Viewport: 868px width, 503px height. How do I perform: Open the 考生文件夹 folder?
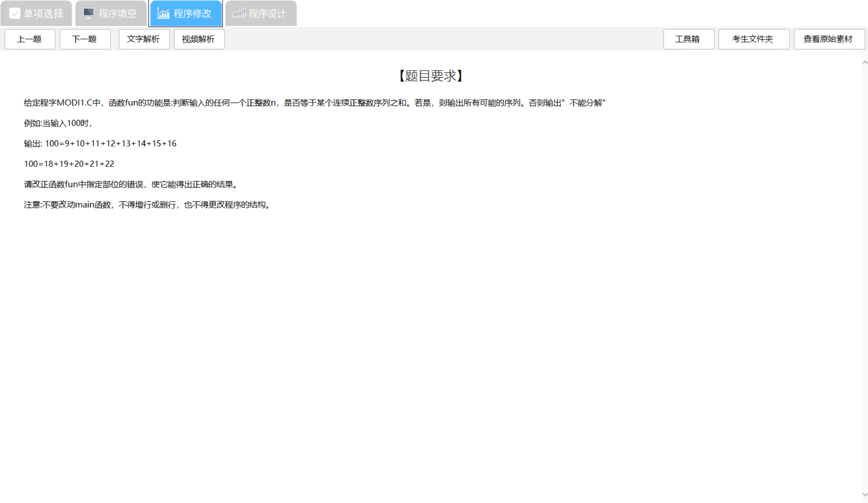click(x=753, y=39)
